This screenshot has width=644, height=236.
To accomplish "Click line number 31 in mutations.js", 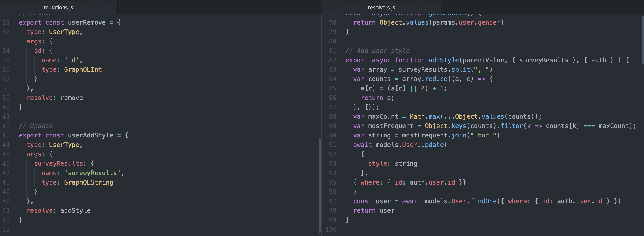I will coord(6,22).
